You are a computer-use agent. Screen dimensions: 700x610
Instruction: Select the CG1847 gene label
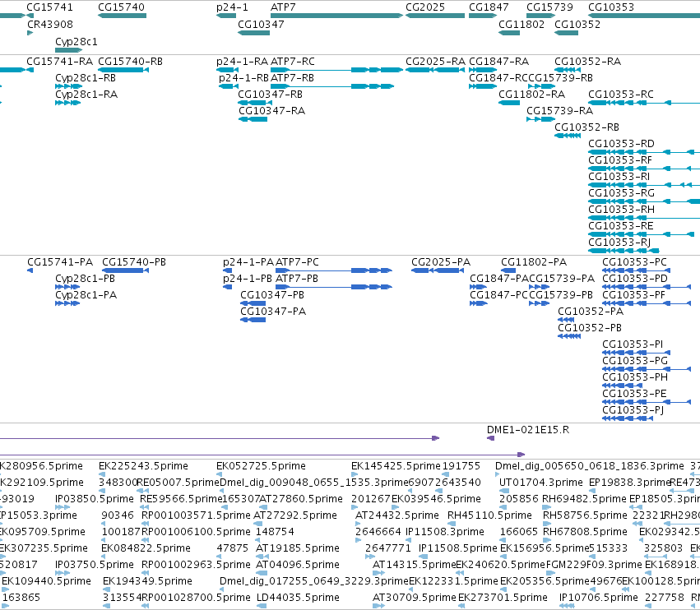click(489, 7)
